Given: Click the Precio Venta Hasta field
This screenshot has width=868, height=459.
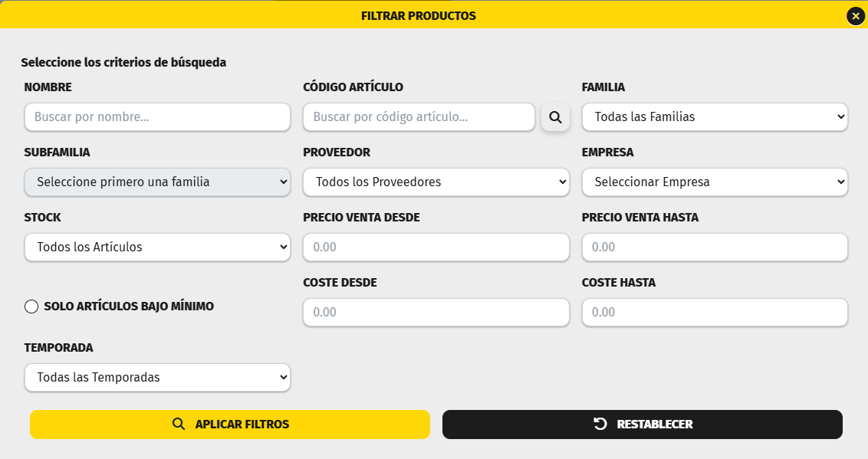Looking at the screenshot, I should click(x=715, y=248).
